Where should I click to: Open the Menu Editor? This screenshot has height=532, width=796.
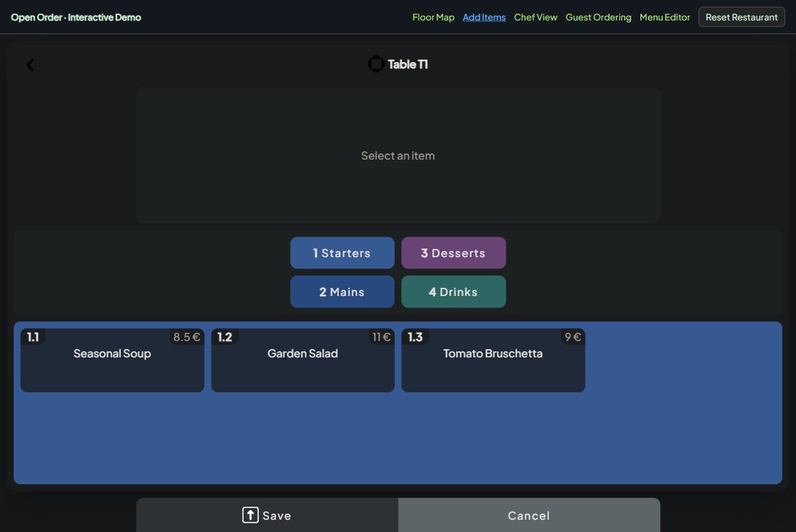(x=664, y=17)
